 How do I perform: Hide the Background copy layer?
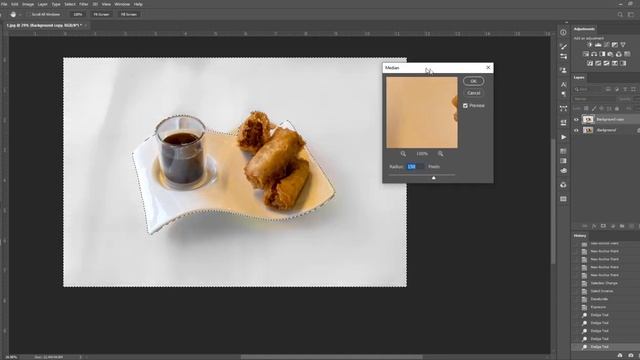point(576,120)
